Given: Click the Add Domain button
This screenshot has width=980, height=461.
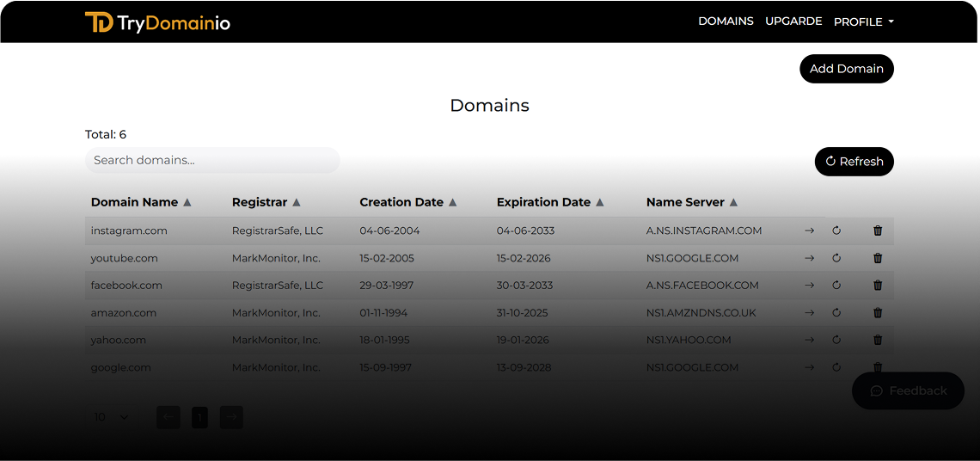Looking at the screenshot, I should [x=847, y=69].
